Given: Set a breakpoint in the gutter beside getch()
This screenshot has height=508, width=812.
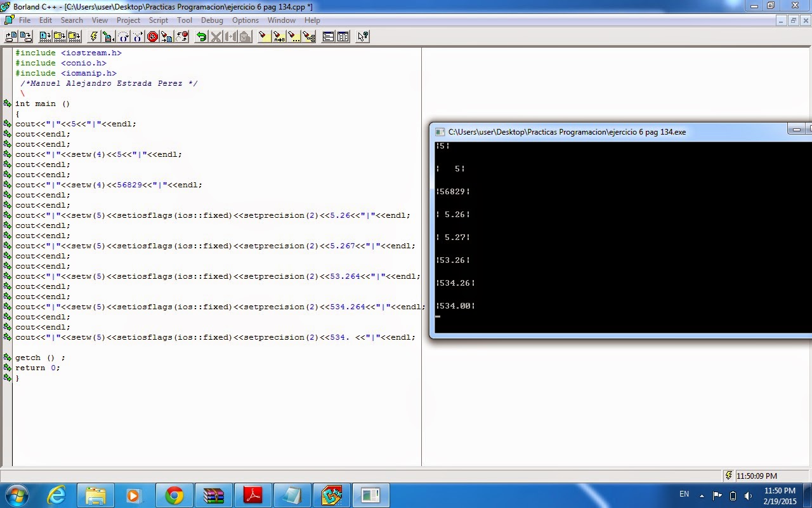Looking at the screenshot, I should pos(7,358).
